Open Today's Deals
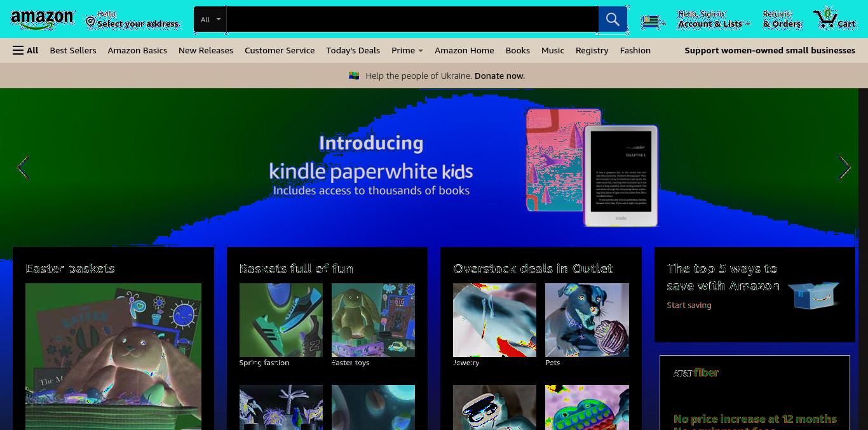This screenshot has height=430, width=868. click(353, 50)
